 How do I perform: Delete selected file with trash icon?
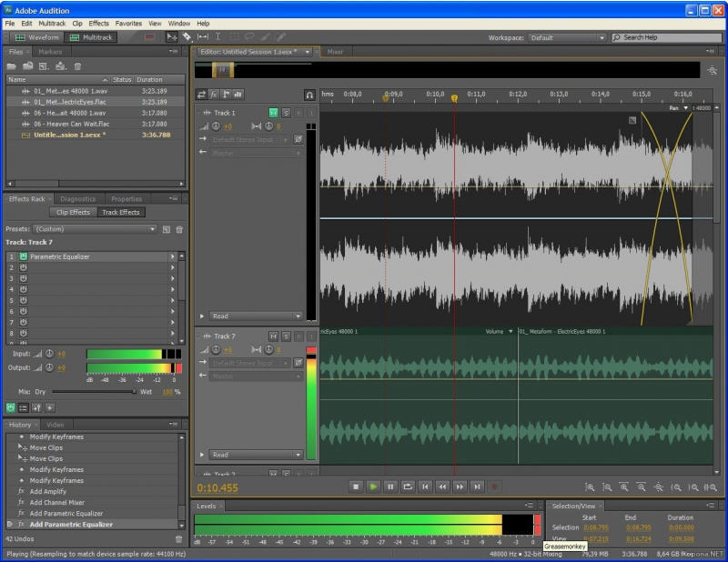tap(78, 66)
